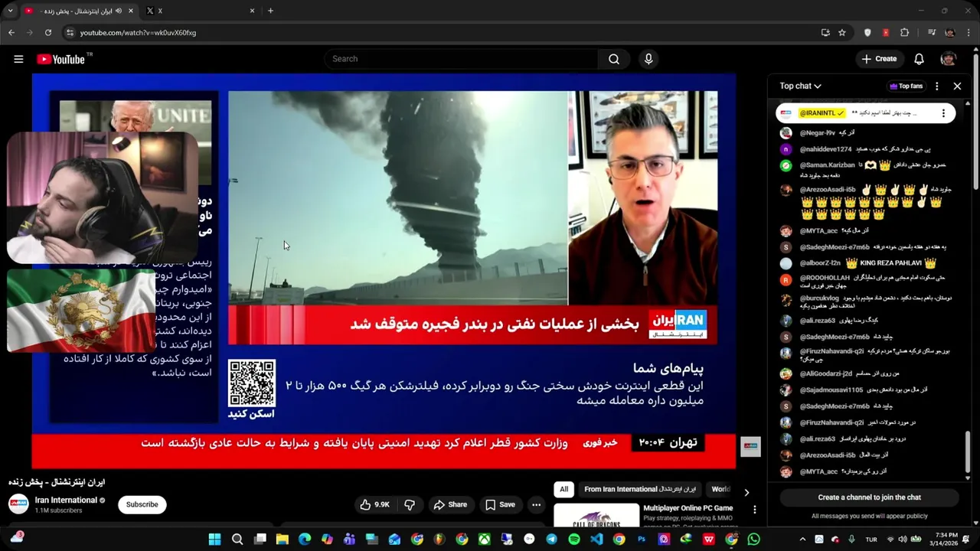Open Iran International channel name link

66,500
